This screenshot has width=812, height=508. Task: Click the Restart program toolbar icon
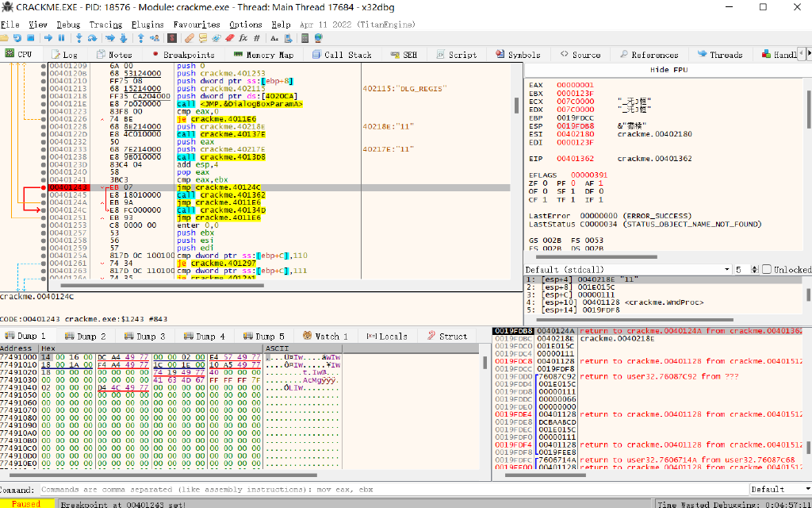(x=17, y=37)
